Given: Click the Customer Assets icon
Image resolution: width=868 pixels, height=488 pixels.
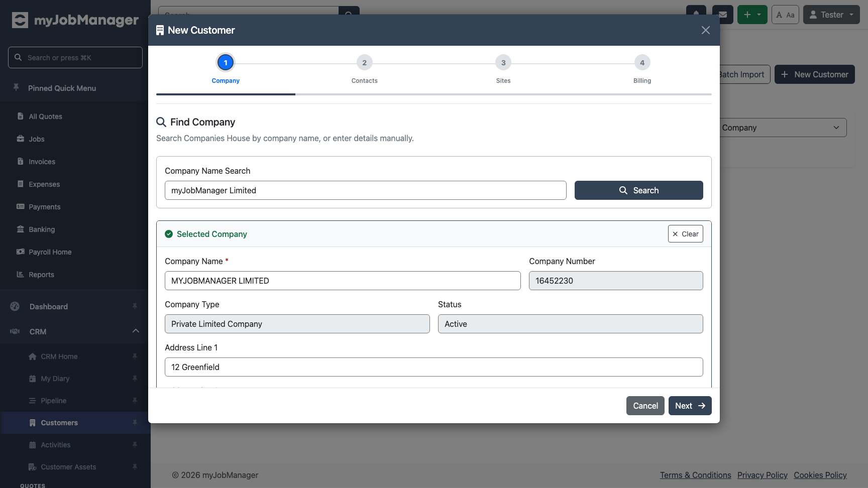Looking at the screenshot, I should point(33,467).
